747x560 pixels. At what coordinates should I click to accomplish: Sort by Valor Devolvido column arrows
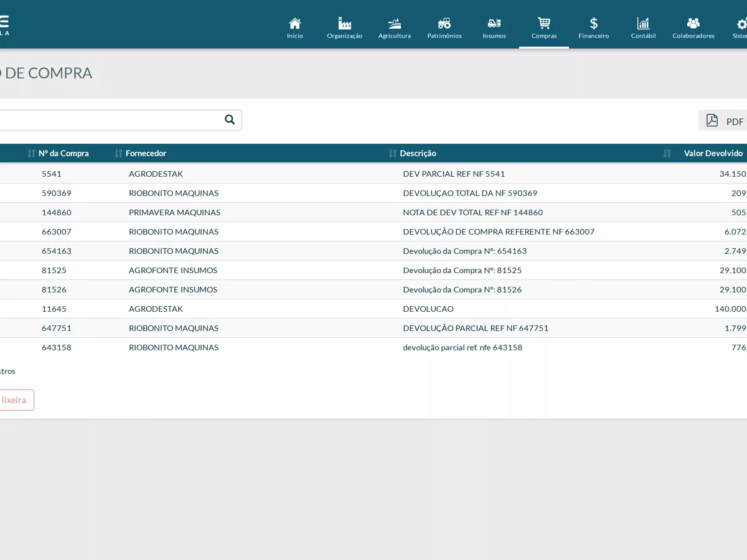tap(667, 153)
